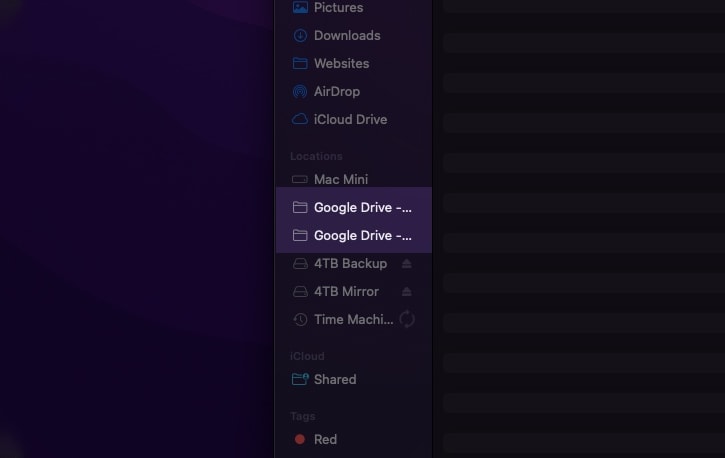The image size is (725, 458).
Task: Select the Red tag label
Action: [x=326, y=440]
